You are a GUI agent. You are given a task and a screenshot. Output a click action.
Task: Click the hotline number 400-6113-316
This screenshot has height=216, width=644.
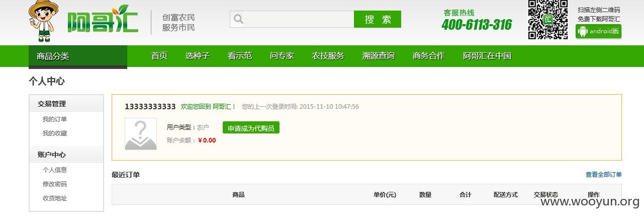pos(477,25)
